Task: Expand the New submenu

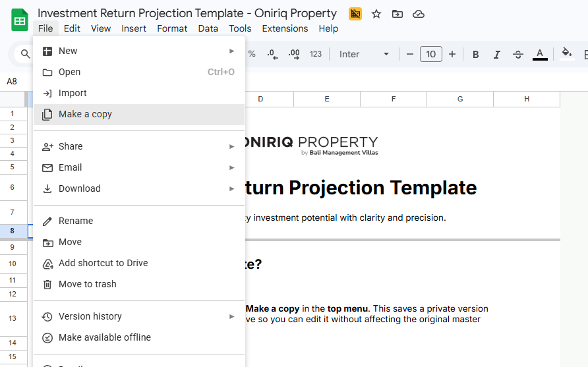Action: (x=139, y=51)
